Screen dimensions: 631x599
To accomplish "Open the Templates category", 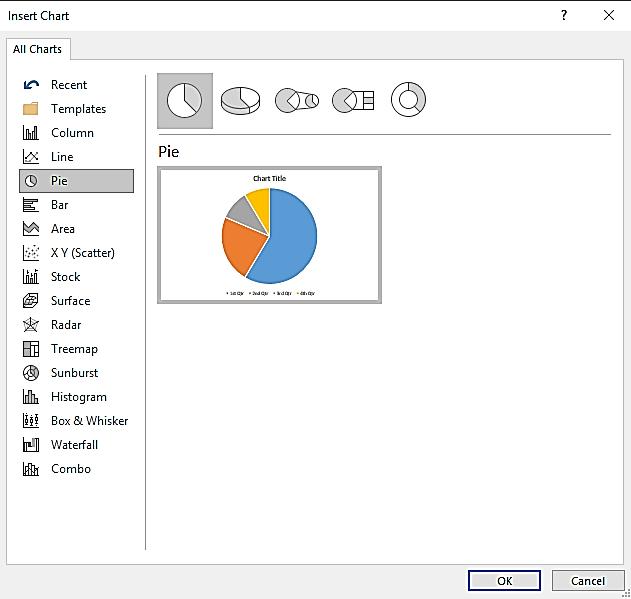I will pyautogui.click(x=78, y=109).
